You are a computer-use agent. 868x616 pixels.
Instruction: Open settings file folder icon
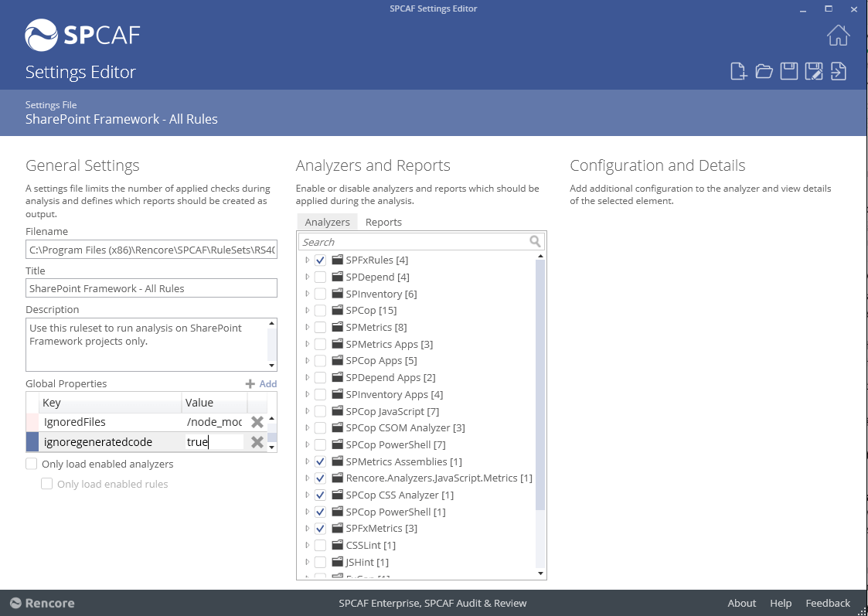point(764,71)
